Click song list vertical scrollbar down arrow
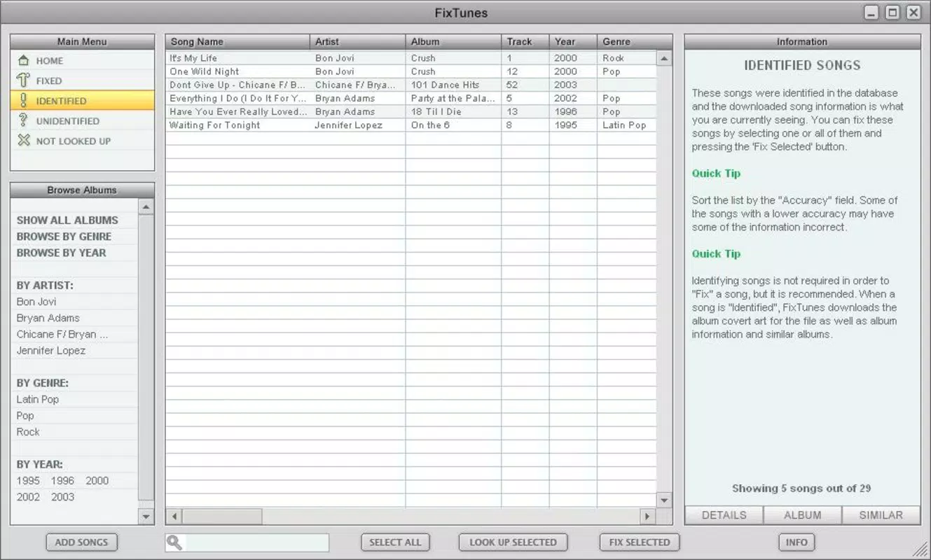The width and height of the screenshot is (931, 560). coord(665,500)
